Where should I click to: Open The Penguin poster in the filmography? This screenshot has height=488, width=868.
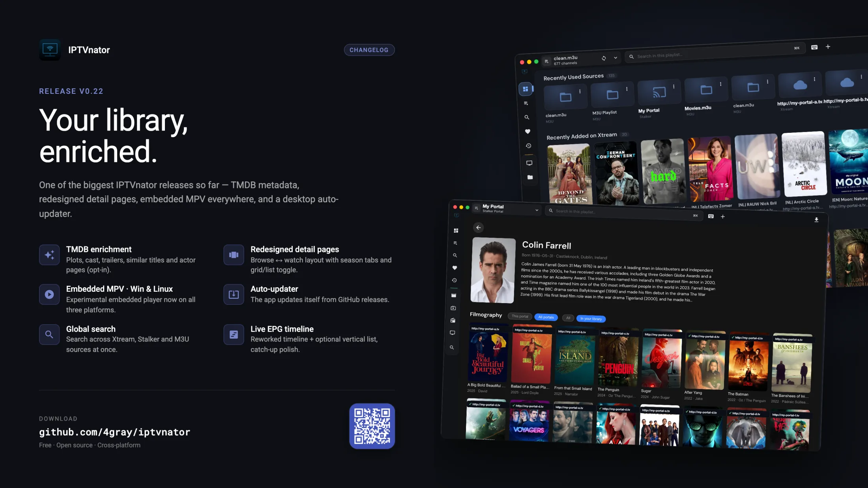[x=618, y=358]
